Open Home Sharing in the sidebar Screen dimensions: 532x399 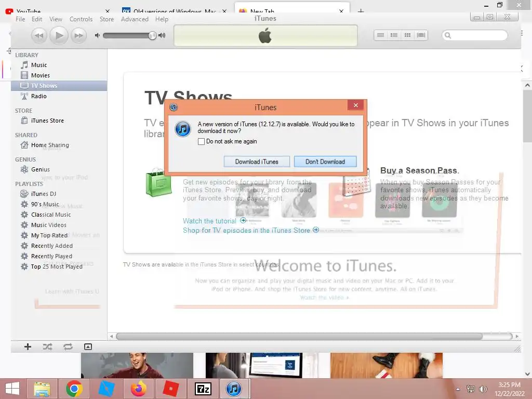pos(59,145)
